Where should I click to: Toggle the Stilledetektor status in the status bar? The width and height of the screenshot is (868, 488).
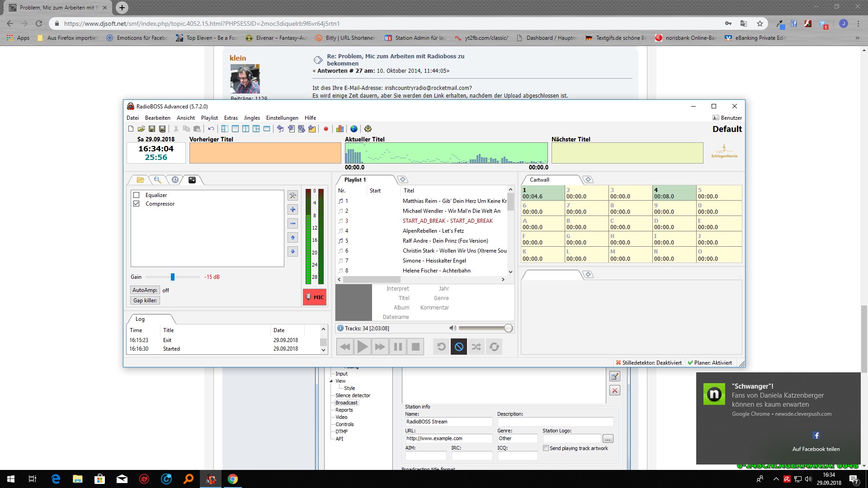tap(649, 363)
